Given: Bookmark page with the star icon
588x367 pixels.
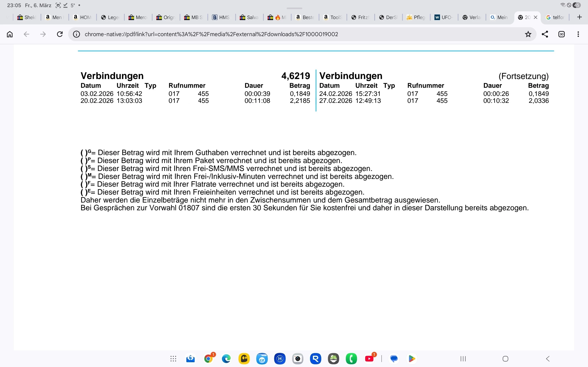Looking at the screenshot, I should (528, 34).
